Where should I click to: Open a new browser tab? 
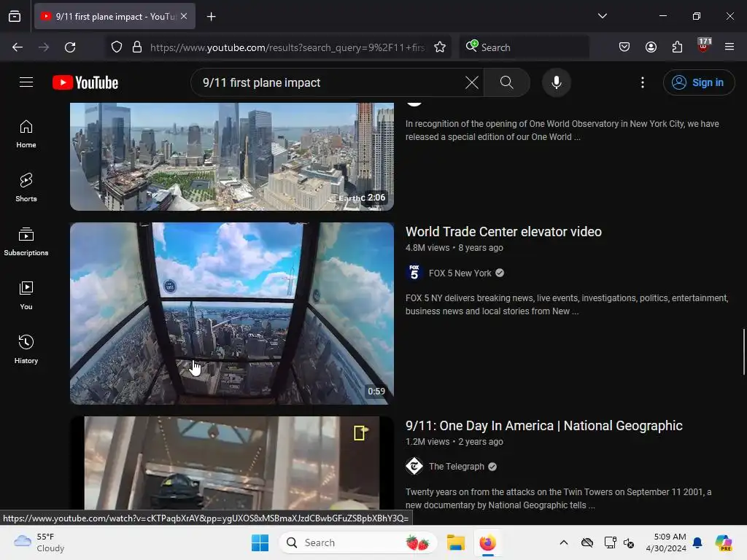[211, 17]
